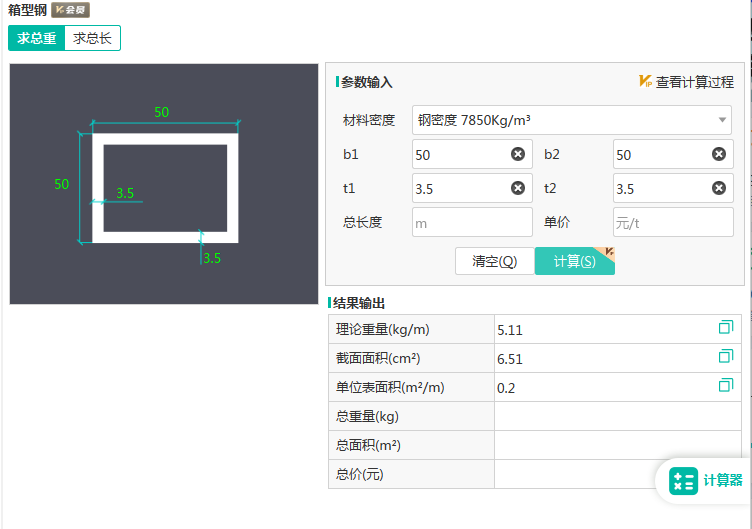Select the 0.2 unit surface area value
Viewport: 752px width, 529px height.
point(506,388)
